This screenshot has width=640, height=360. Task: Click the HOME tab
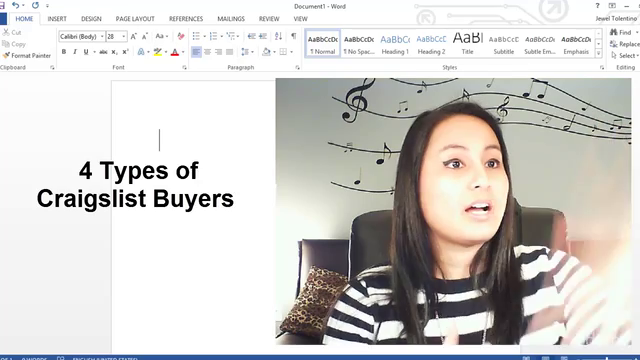(x=24, y=19)
